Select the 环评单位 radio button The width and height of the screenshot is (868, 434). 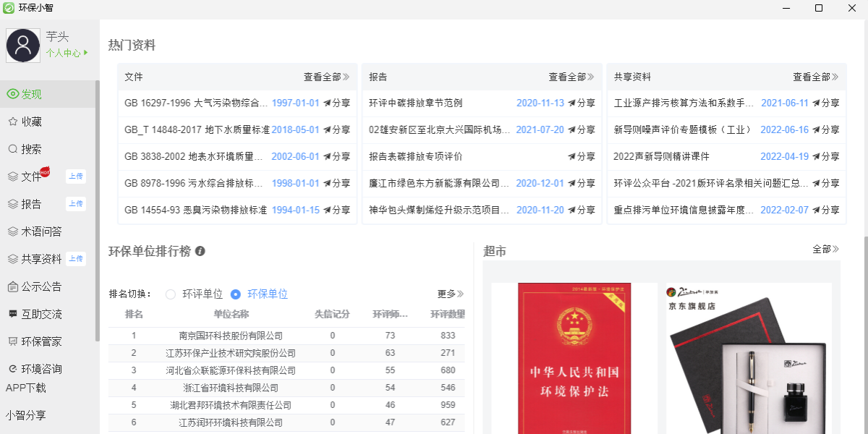click(171, 294)
